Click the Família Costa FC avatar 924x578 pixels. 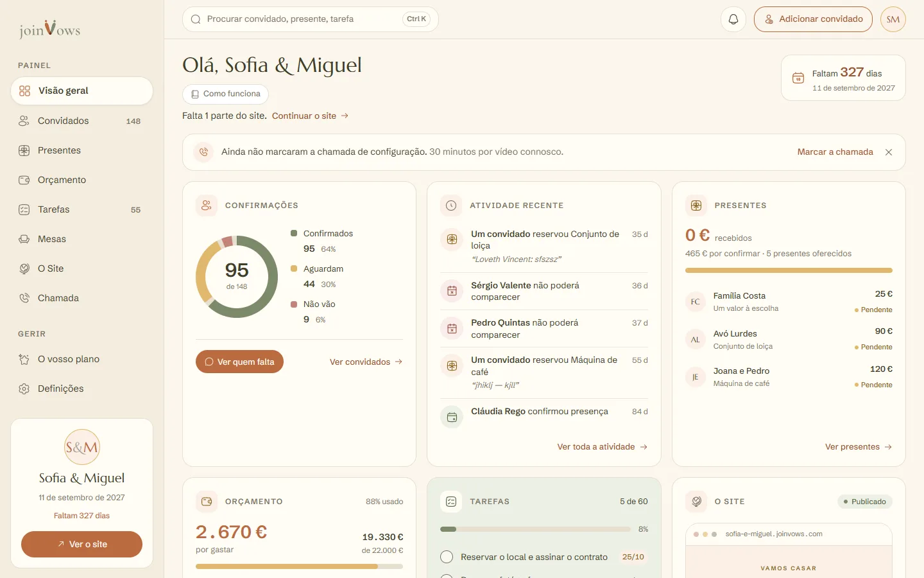[x=696, y=302]
